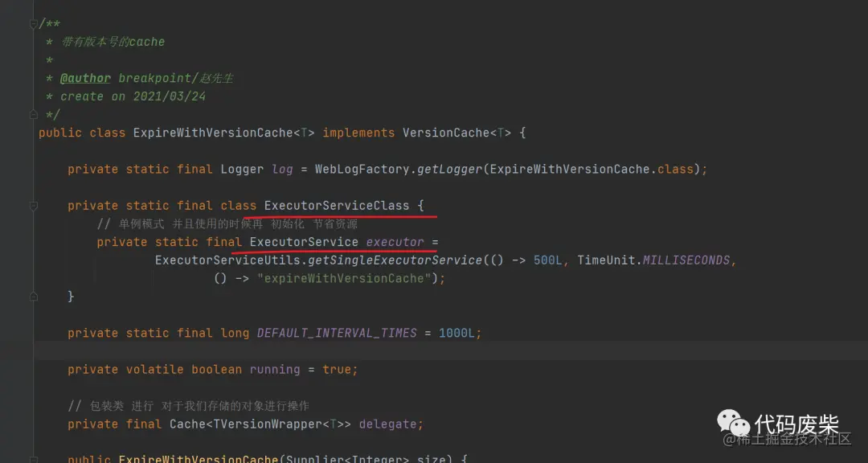Click 'ExpireWithVersionCache<T>' in the public class declaration

coord(224,133)
